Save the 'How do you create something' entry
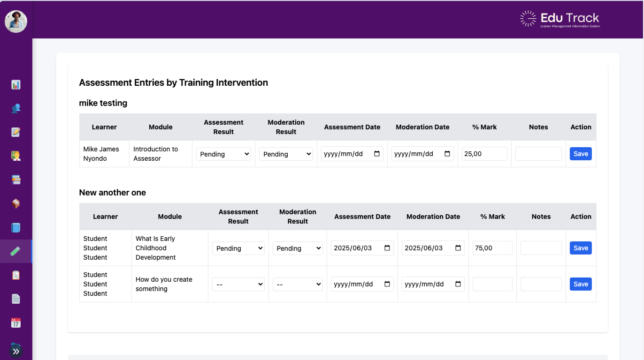The height and width of the screenshot is (360, 644). [581, 284]
